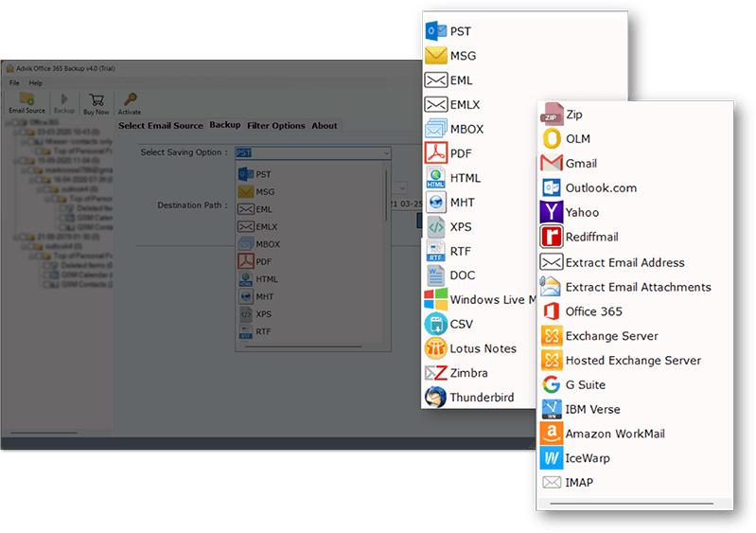Viewport: 756px width, 533px height.
Task: Choose MHT icon in large format list
Action: pyautogui.click(x=436, y=202)
